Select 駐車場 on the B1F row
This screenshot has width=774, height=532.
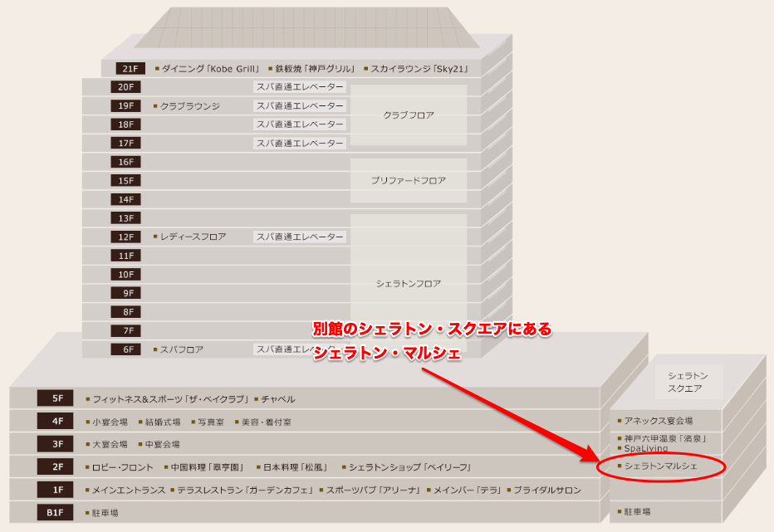click(105, 513)
